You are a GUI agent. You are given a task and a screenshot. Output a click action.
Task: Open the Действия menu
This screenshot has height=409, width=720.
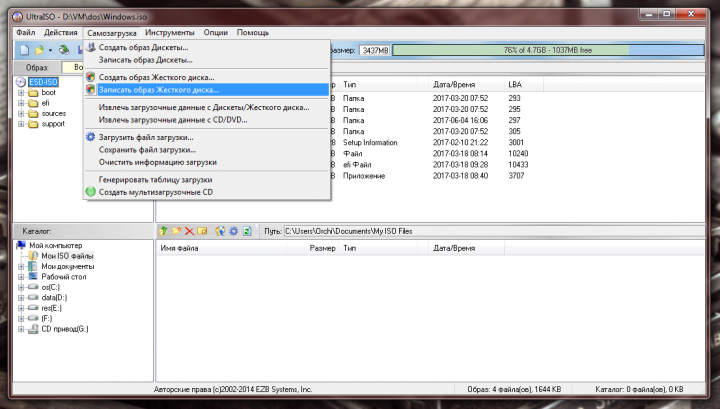click(61, 33)
